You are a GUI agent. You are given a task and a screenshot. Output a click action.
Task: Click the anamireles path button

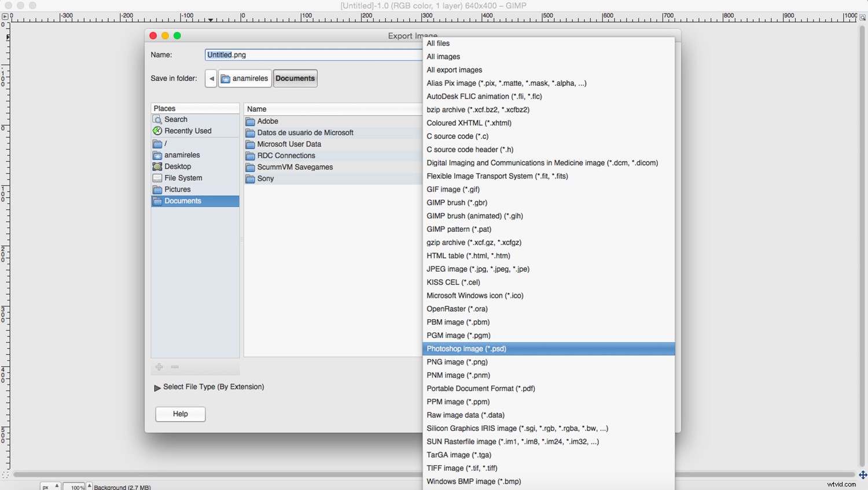point(245,79)
